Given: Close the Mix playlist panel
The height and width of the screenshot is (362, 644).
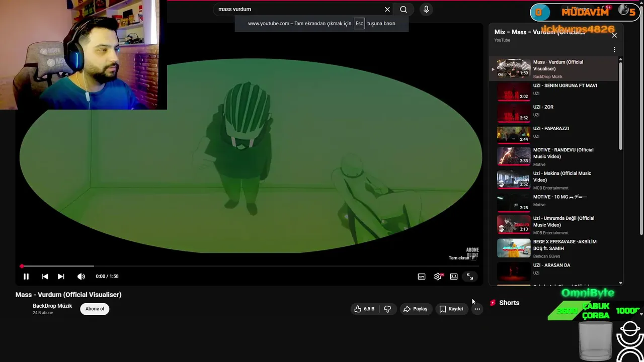Looking at the screenshot, I should 614,35.
